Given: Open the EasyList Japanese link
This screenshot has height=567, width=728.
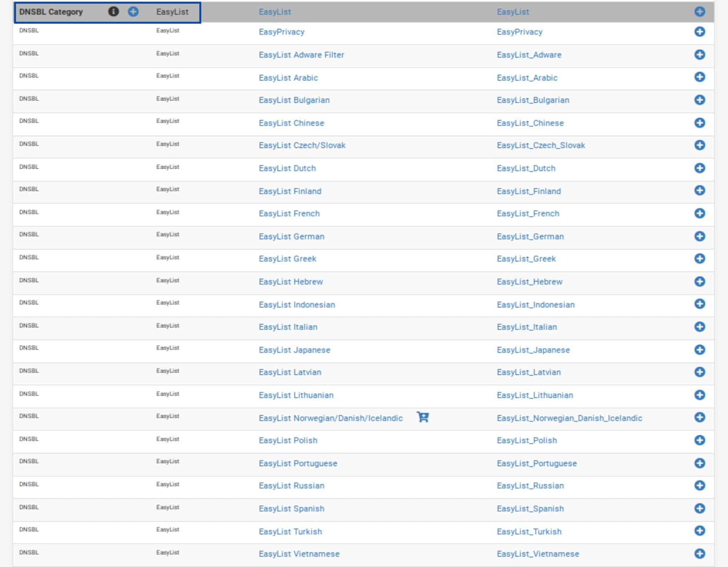Looking at the screenshot, I should (x=295, y=350).
